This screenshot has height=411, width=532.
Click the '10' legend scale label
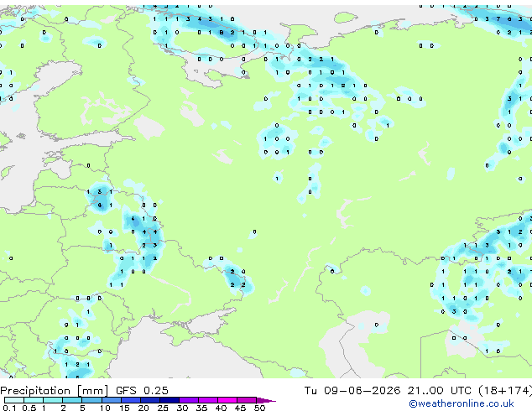tap(105, 408)
